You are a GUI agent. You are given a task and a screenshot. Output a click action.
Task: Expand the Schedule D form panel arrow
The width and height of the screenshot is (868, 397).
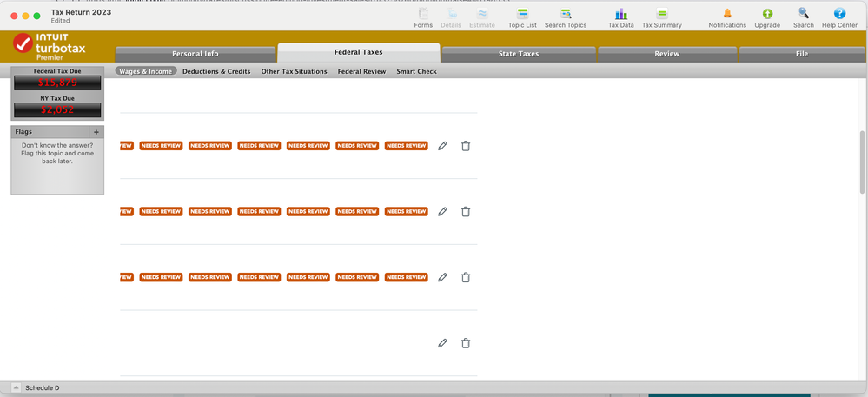(16, 388)
